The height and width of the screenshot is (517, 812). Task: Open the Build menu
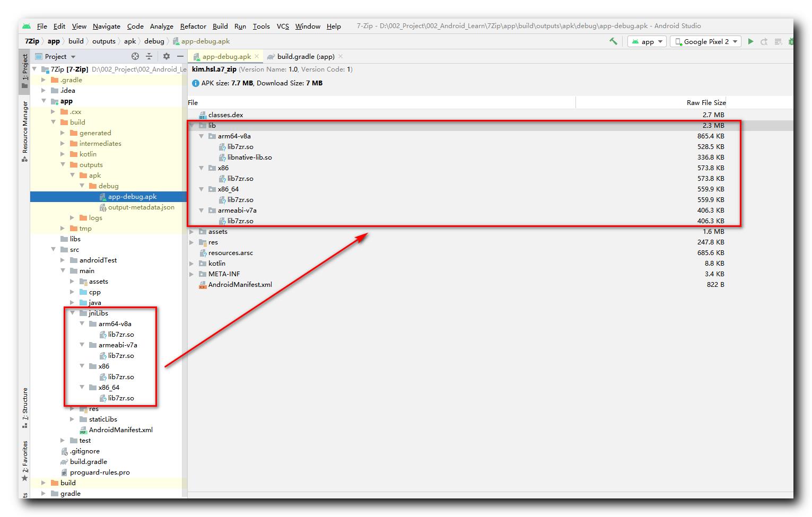(x=220, y=26)
